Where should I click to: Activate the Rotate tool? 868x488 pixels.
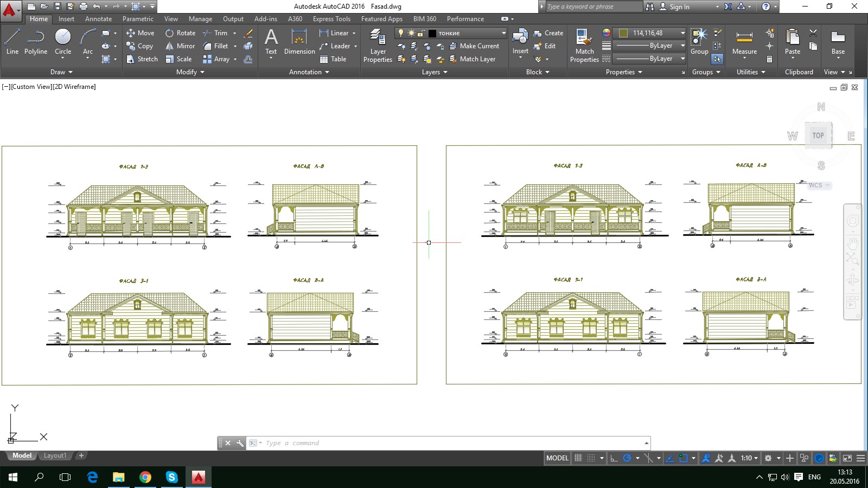click(180, 33)
